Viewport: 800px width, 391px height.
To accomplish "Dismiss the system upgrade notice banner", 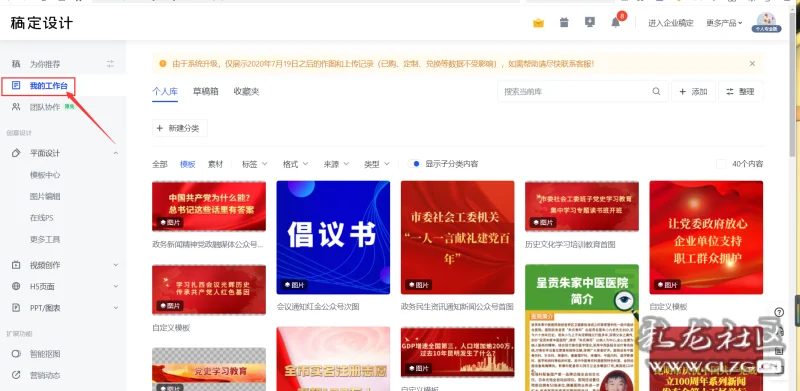I will click(x=752, y=63).
